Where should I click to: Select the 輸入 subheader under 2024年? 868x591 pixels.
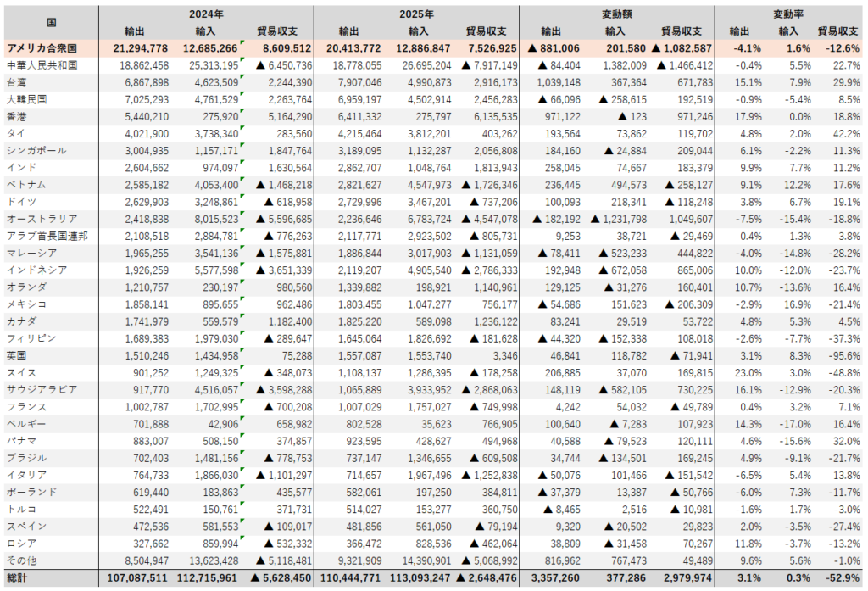tap(206, 31)
